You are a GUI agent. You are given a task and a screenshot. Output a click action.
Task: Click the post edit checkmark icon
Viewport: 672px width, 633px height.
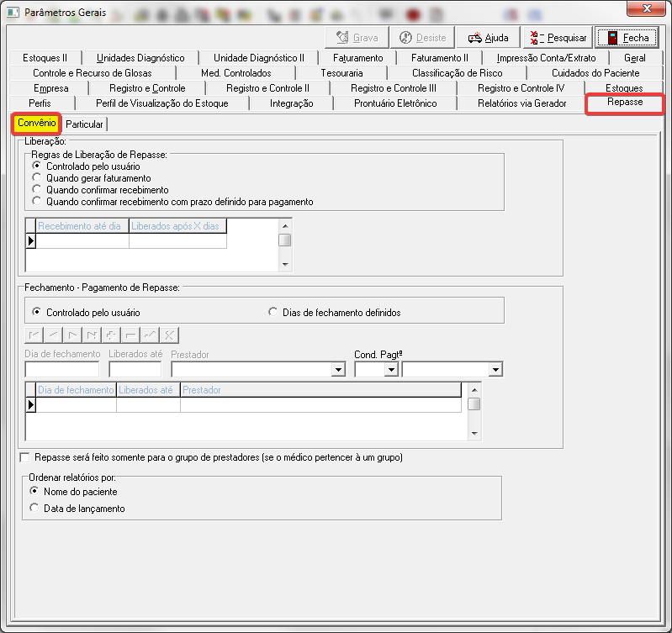pyautogui.click(x=150, y=335)
